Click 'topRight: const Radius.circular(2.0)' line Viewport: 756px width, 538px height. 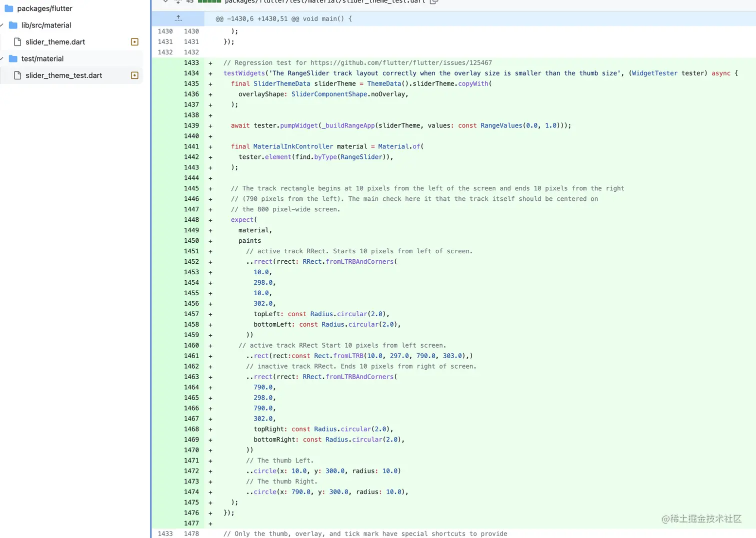[x=323, y=429]
